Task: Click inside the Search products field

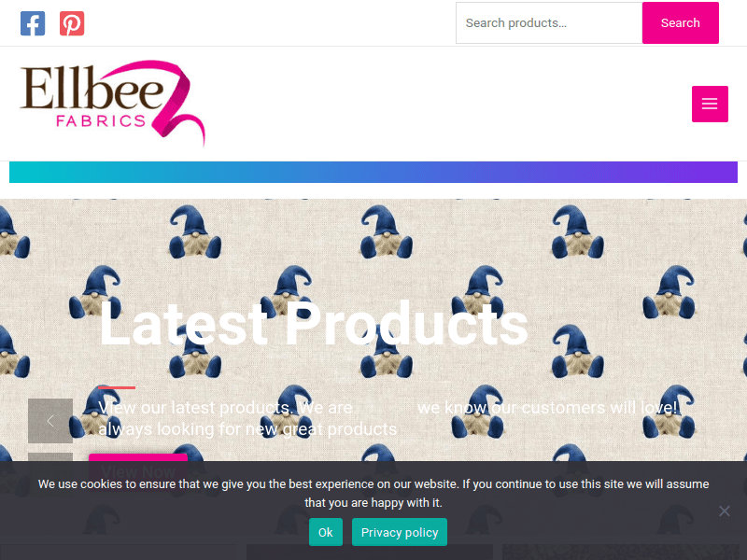Action: click(x=549, y=22)
